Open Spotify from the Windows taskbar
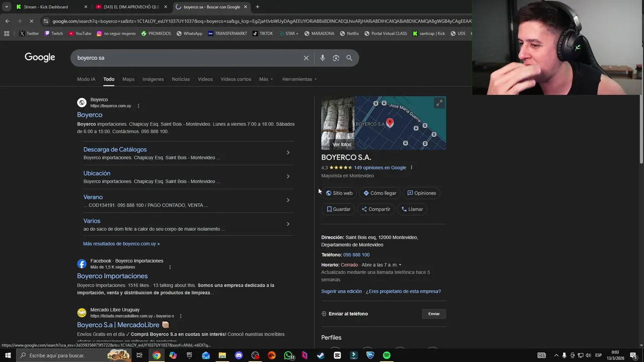 click(386, 355)
